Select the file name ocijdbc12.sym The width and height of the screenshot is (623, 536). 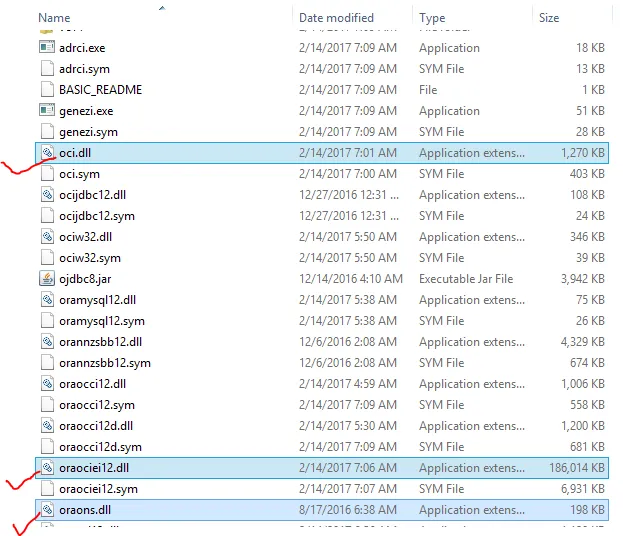pyautogui.click(x=97, y=216)
